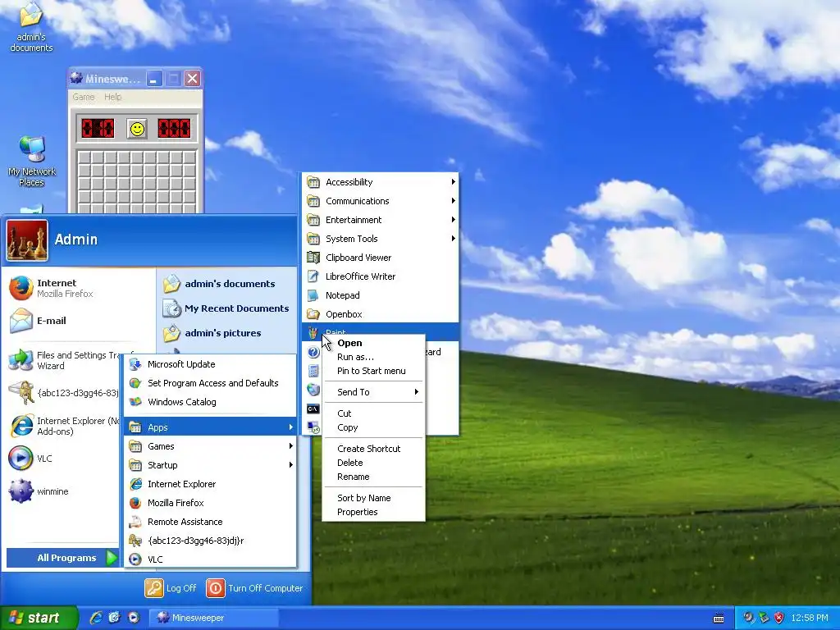The image size is (840, 630).
Task: Open admin's documents desktop icon
Action: [x=31, y=27]
